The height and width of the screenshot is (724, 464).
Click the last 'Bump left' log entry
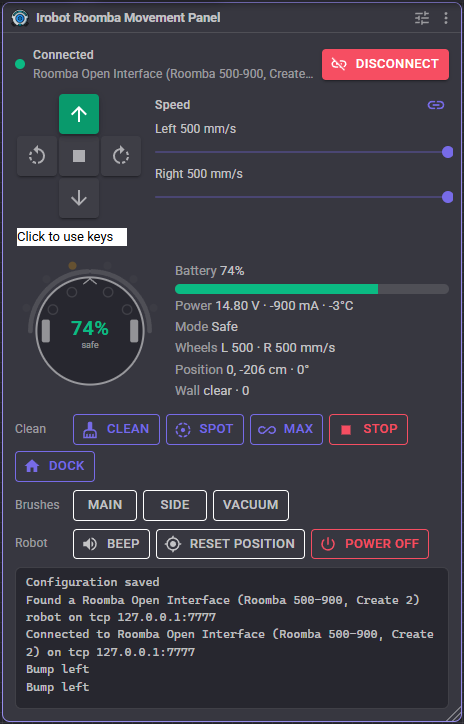click(x=58, y=687)
